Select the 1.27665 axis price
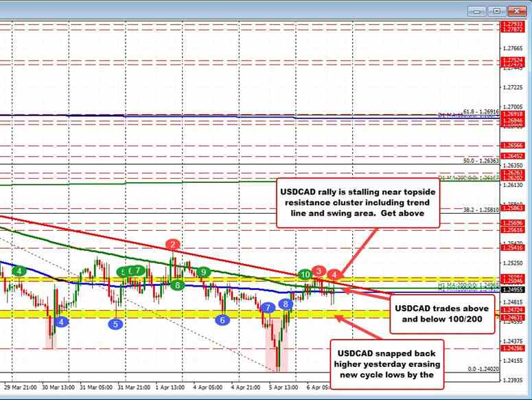532x400 pixels. (x=512, y=49)
